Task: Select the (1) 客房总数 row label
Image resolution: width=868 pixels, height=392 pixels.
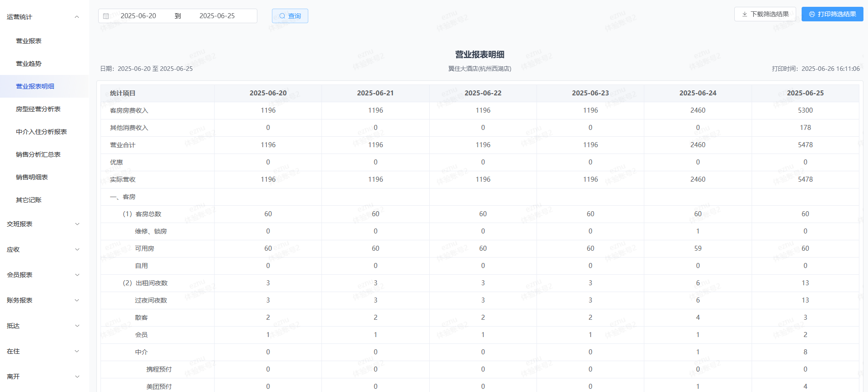Action: 142,214
